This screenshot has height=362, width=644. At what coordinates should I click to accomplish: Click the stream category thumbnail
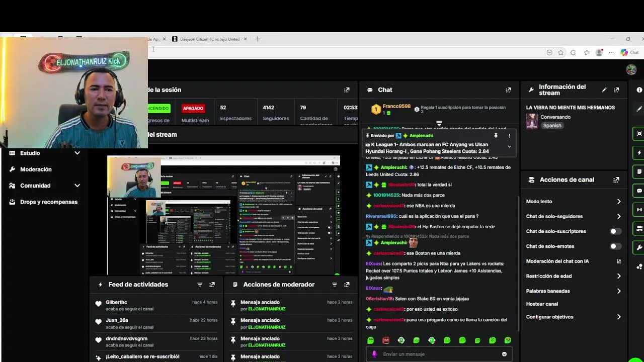pyautogui.click(x=532, y=121)
